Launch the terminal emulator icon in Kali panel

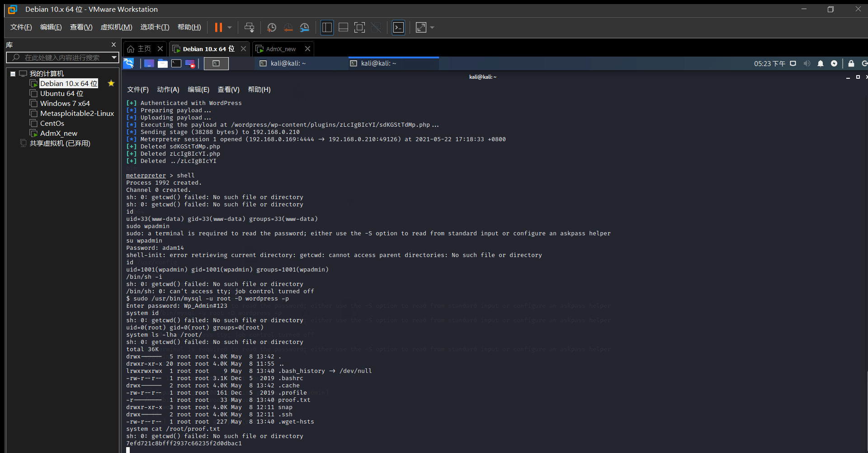(x=176, y=63)
